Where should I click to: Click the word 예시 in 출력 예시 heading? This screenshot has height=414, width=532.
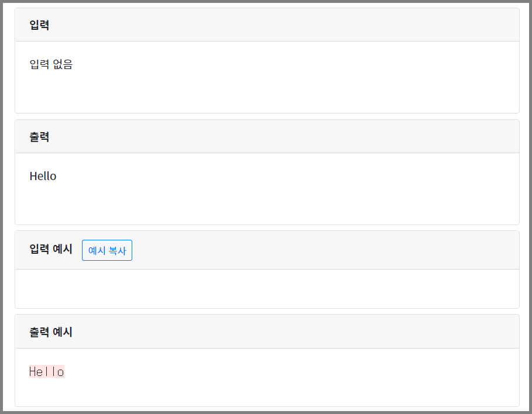[x=63, y=332]
